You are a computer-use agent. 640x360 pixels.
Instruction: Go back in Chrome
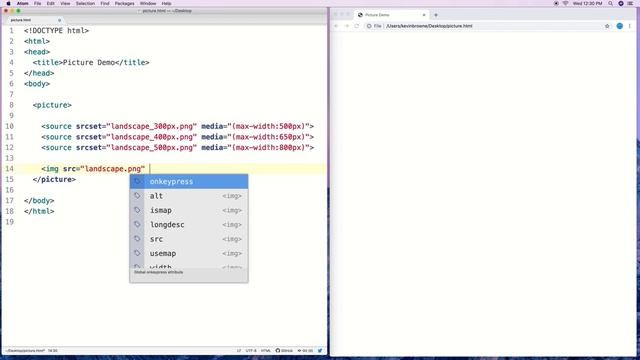(336, 26)
